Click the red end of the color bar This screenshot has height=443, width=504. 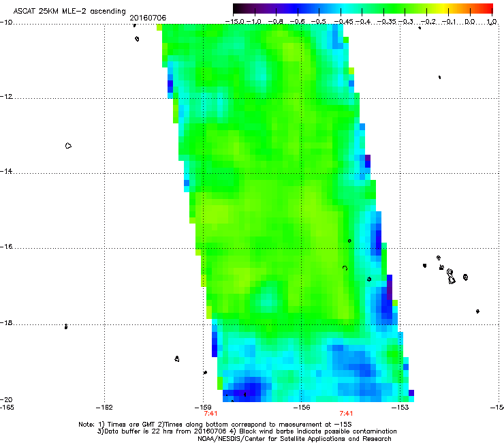[x=490, y=8]
